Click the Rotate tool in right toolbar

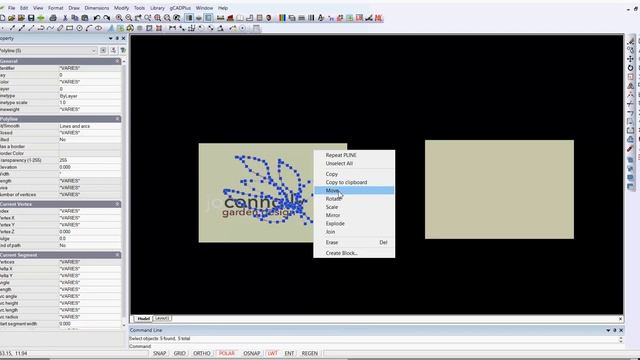point(631,68)
